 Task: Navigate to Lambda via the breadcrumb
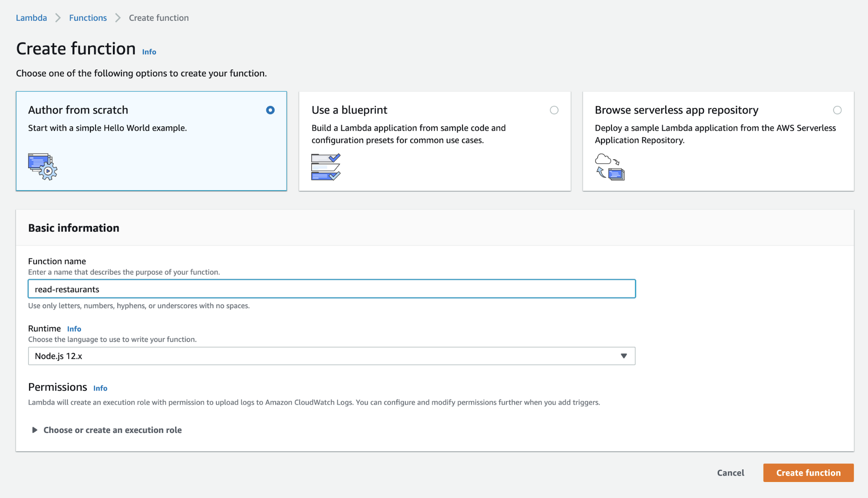(x=31, y=18)
